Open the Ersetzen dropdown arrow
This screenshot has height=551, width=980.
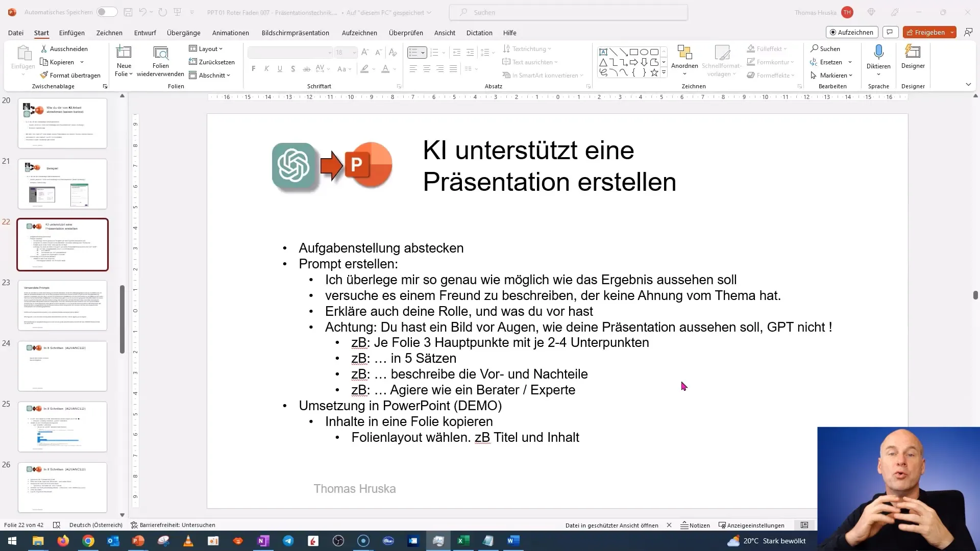click(850, 62)
